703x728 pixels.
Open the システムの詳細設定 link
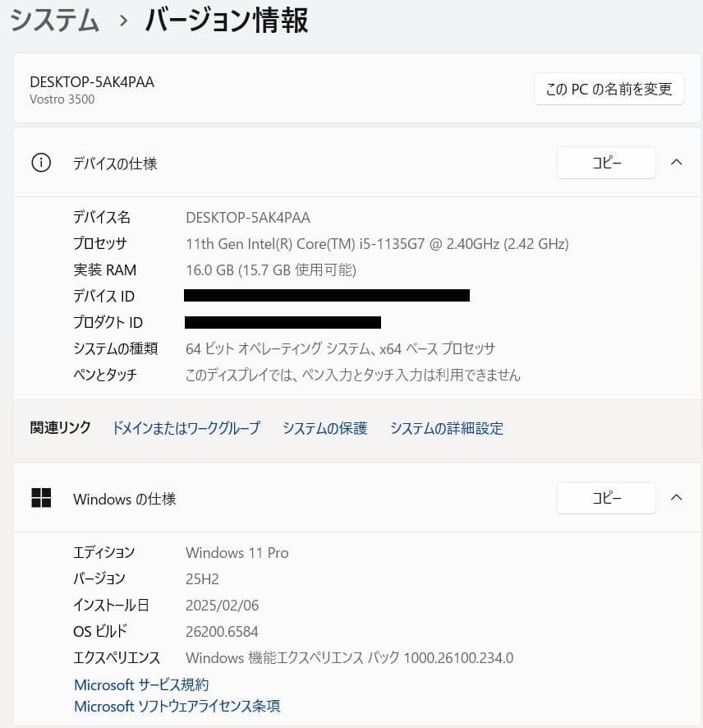pos(448,428)
